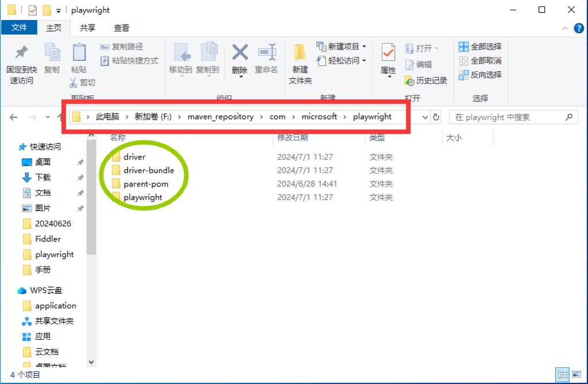
Task: Click Invert selection in ribbon
Action: point(480,75)
